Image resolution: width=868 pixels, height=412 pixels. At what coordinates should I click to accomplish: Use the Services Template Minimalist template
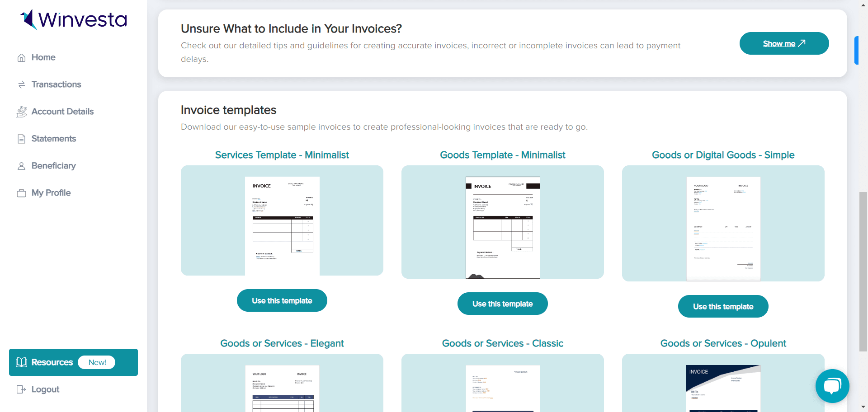tap(282, 301)
